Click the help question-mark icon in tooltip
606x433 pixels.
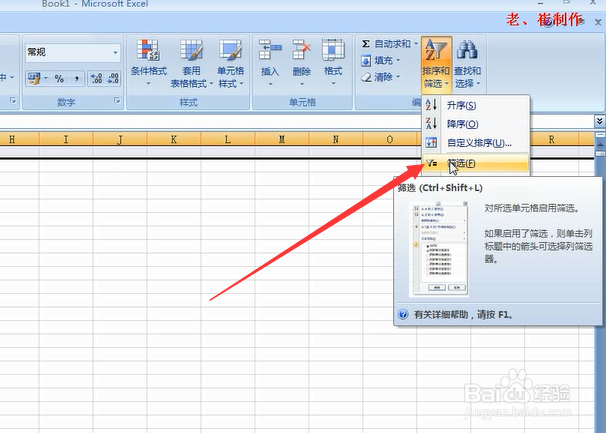coord(403,314)
